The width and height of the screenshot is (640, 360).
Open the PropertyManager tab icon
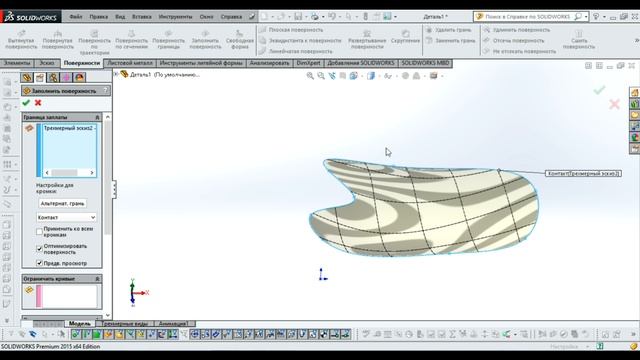[x=40, y=78]
